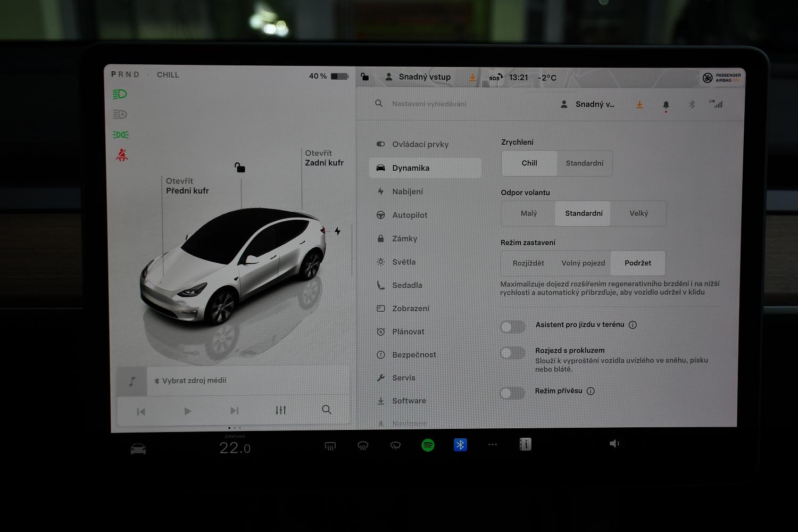Open the owner's manual icon
798x532 pixels.
pyautogui.click(x=525, y=444)
